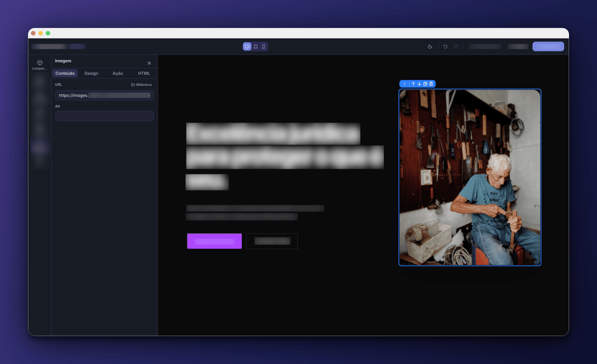597x364 pixels.
Task: Click the outlined secondary hero button
Action: 272,241
